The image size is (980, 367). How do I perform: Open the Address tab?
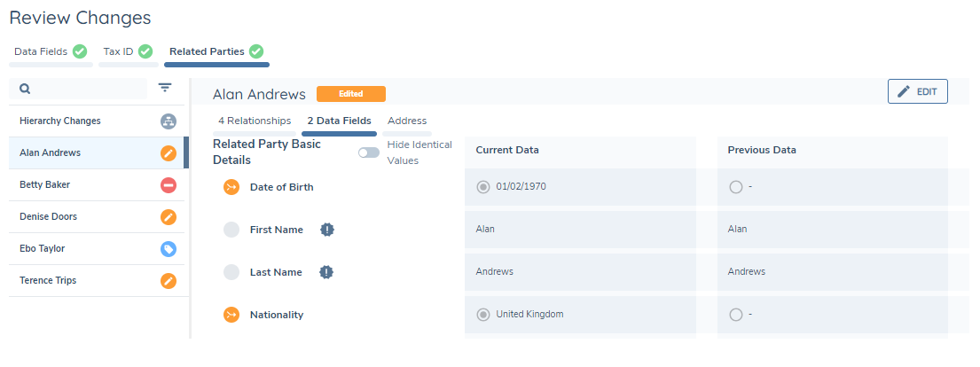click(x=407, y=121)
